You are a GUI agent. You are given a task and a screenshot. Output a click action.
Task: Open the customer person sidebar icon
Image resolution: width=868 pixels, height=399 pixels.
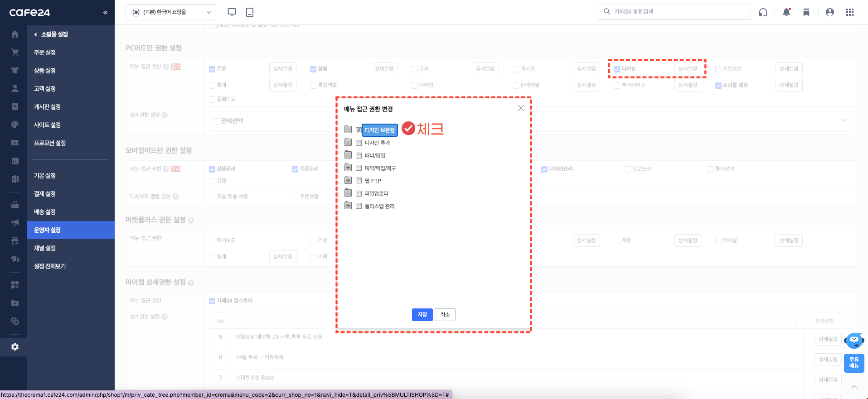pos(15,88)
